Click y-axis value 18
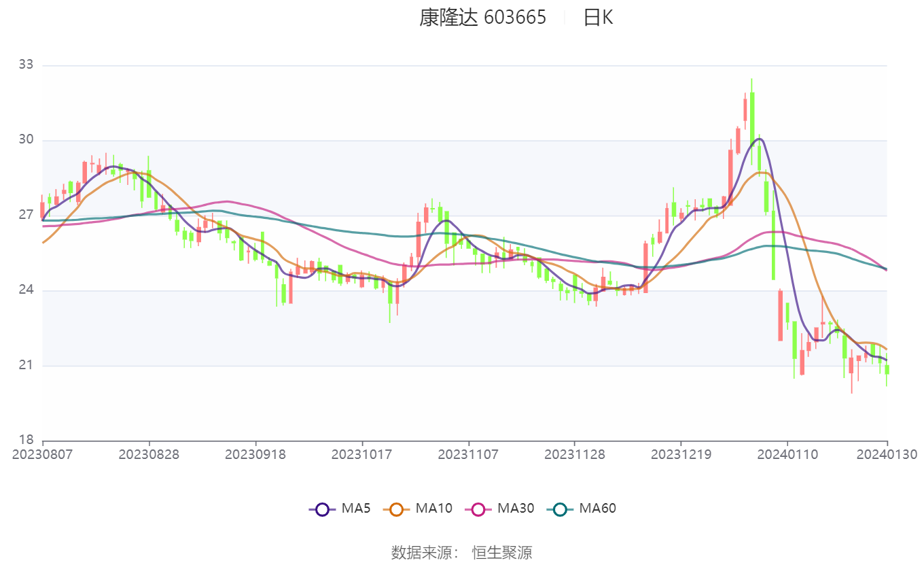The height and width of the screenshot is (563, 924). pos(26,441)
